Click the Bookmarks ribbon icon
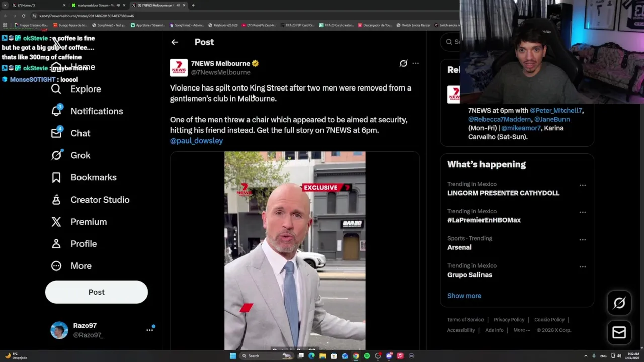The height and width of the screenshot is (362, 644). click(x=56, y=177)
